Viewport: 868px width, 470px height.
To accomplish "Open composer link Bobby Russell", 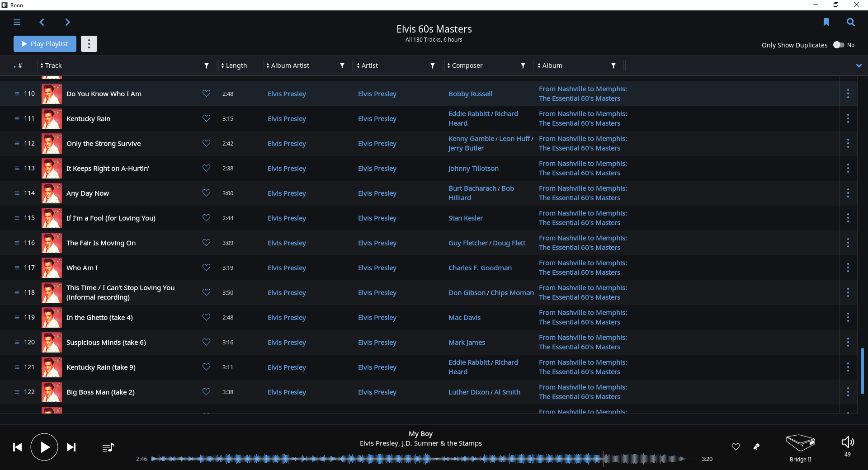I will tap(470, 94).
